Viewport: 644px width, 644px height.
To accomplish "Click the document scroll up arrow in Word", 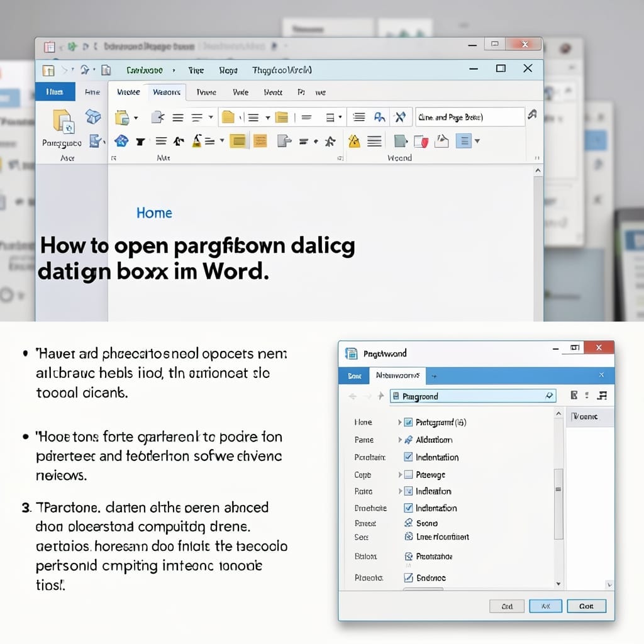I will click(538, 170).
